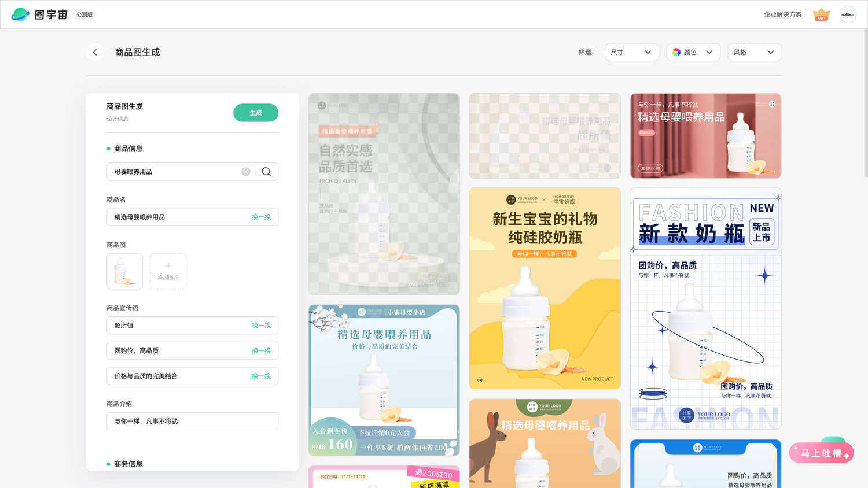Open the nolibox user avatar
The width and height of the screenshot is (868, 488).
[x=848, y=14]
